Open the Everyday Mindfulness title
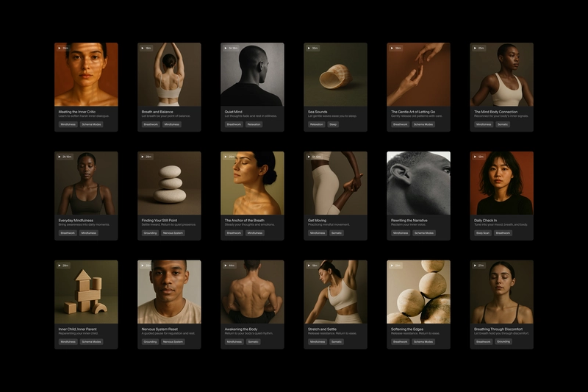The image size is (588, 392). pyautogui.click(x=76, y=221)
